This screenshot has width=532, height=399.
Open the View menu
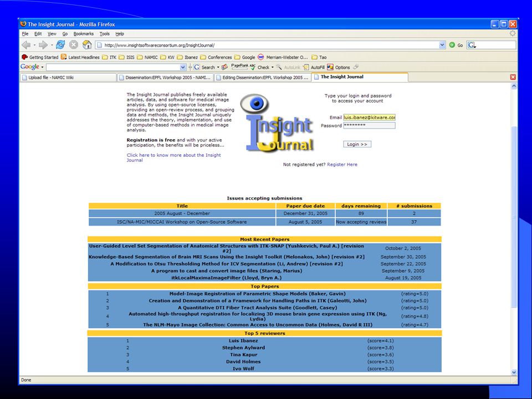[x=52, y=34]
